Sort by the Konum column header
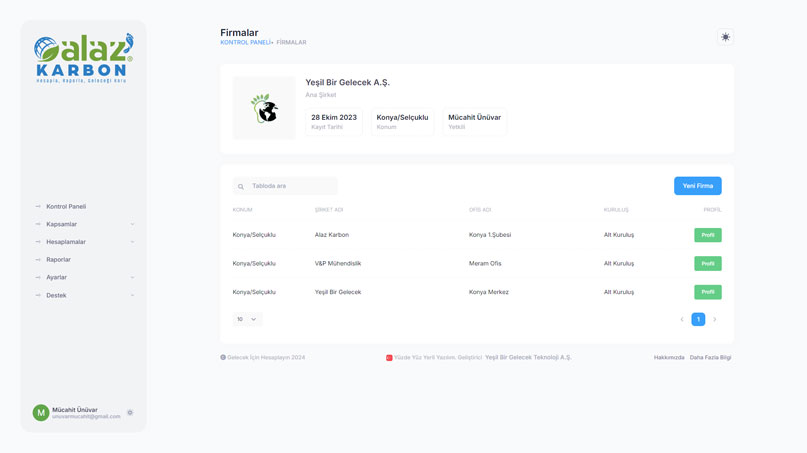Viewport: 807px width, 453px height. point(242,210)
